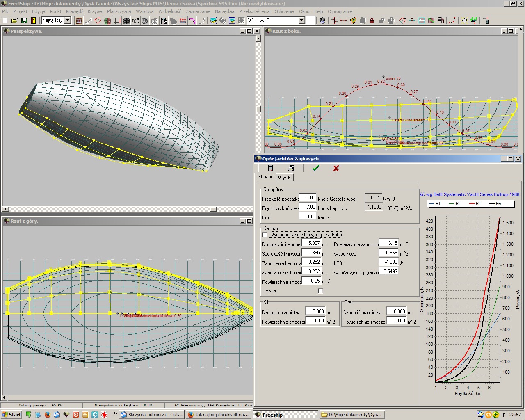Expand the 'Warstwa 0' layer dropdown

[301, 21]
